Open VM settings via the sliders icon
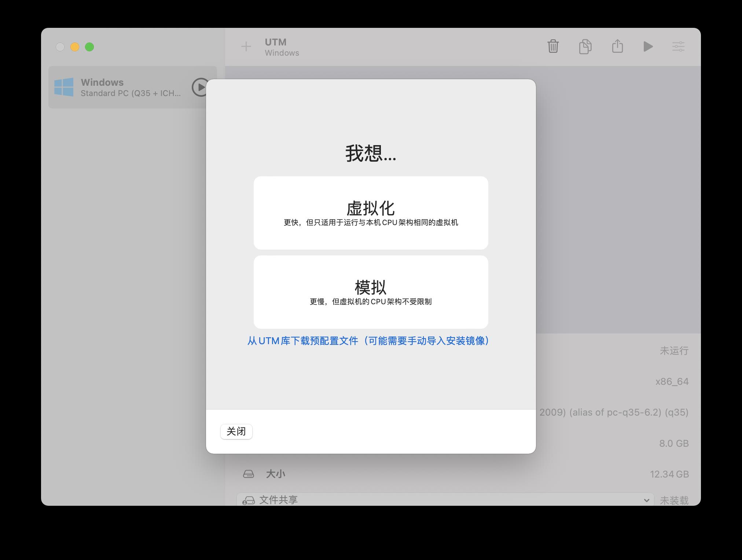The height and width of the screenshot is (560, 742). tap(678, 47)
